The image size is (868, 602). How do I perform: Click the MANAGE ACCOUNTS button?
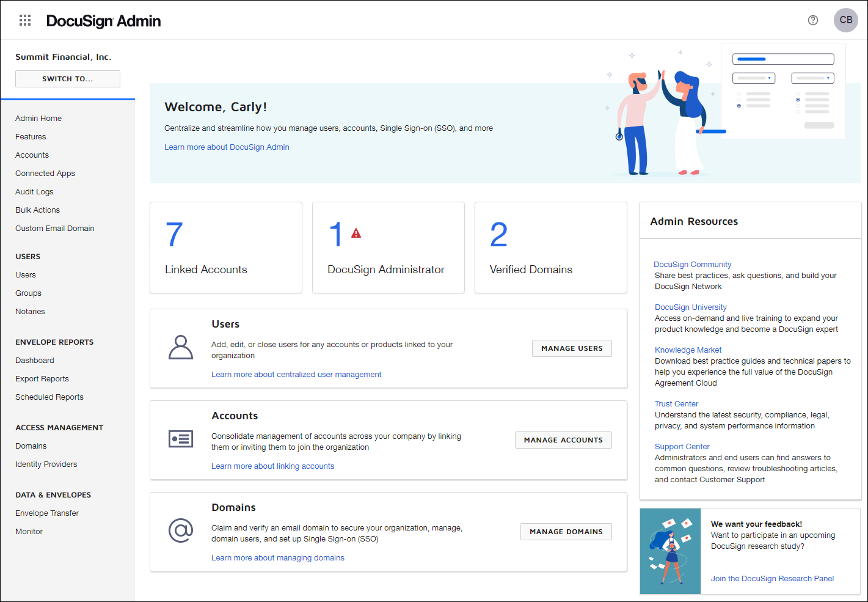[563, 440]
